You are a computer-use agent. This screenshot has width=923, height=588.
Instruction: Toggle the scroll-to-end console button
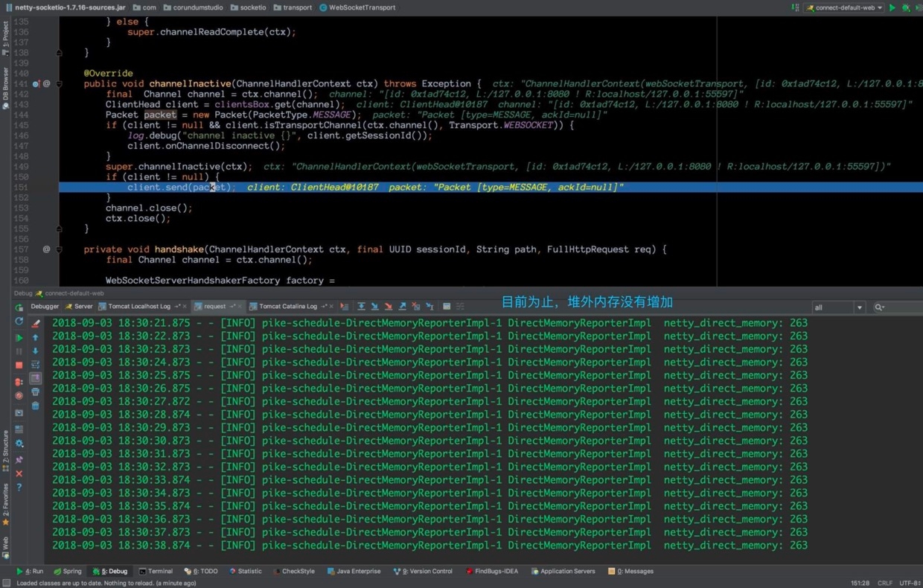(35, 378)
